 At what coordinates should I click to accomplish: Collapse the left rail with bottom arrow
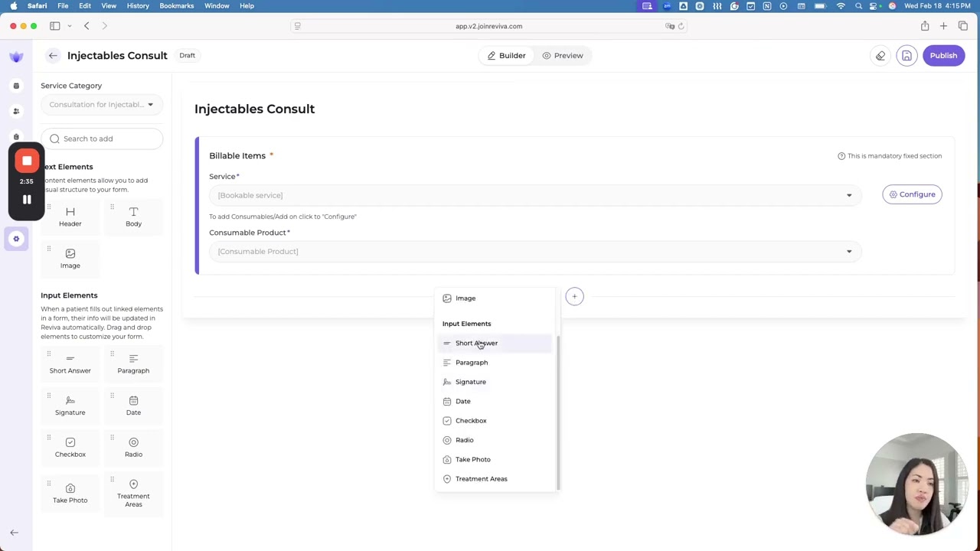coord(14,533)
